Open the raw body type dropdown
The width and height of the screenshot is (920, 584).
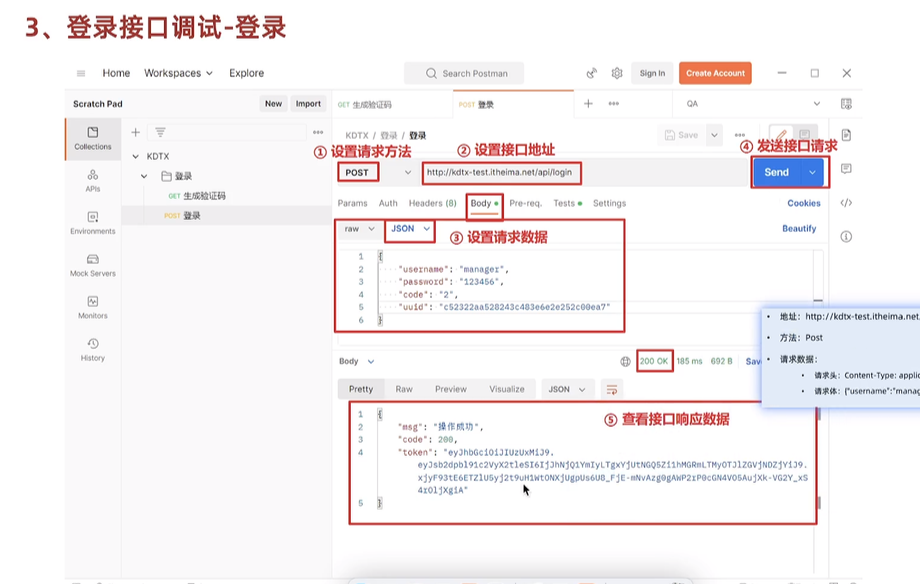click(x=359, y=229)
